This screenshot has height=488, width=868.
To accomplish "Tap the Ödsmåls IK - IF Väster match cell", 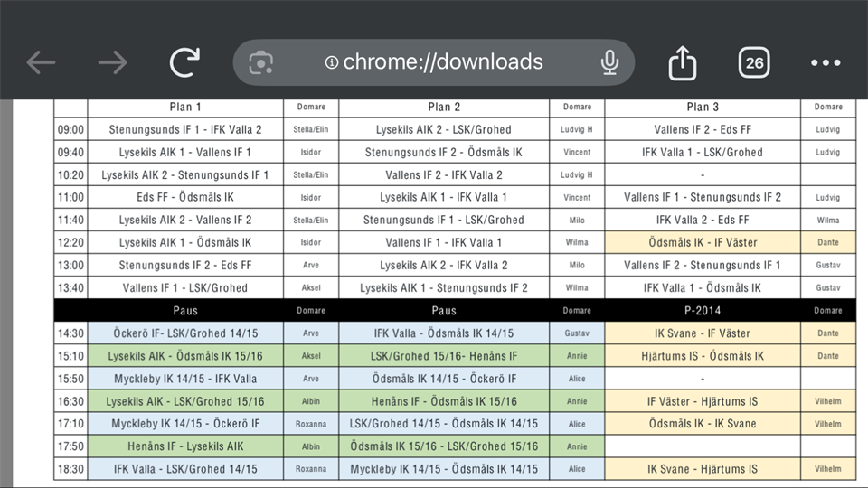I will coord(703,243).
